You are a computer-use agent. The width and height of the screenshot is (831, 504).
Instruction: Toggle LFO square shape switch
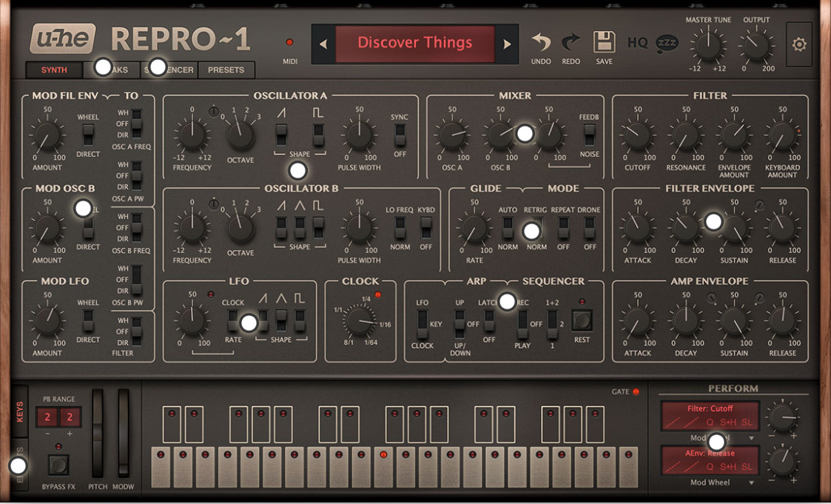[x=300, y=320]
